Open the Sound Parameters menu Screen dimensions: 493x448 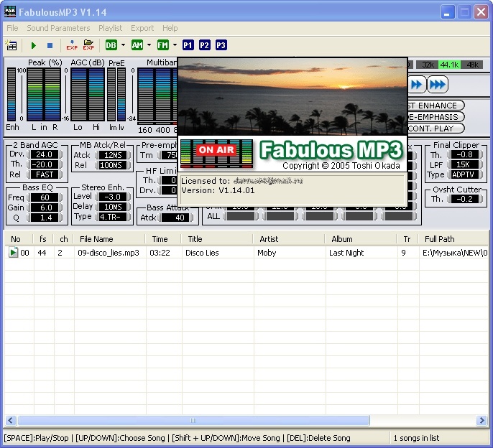tap(58, 28)
